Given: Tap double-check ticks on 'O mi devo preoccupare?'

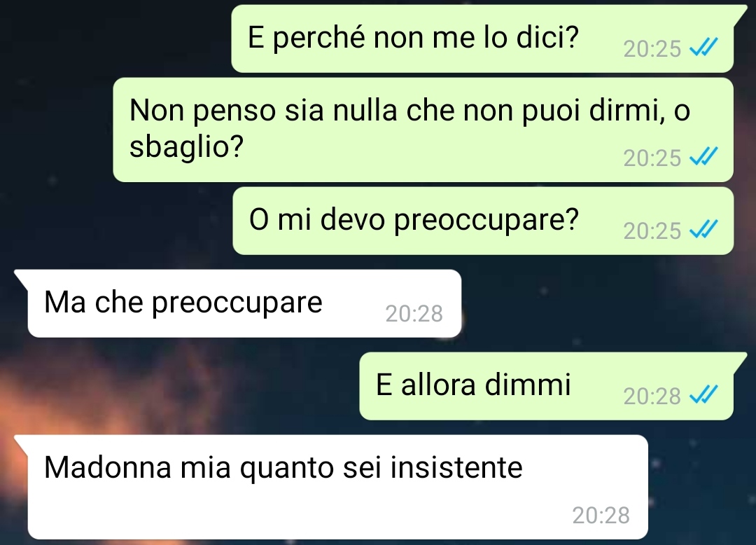Looking at the screenshot, I should pyautogui.click(x=703, y=230).
